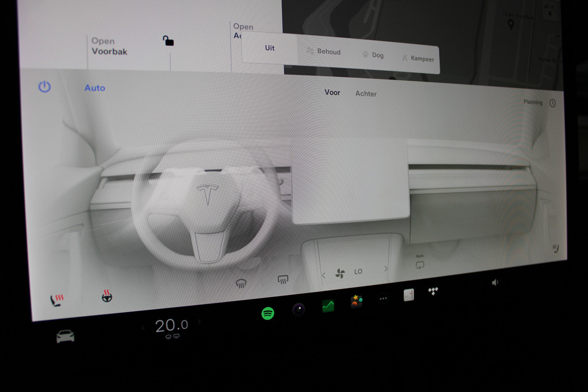Raise temperature with chevron right of 20.0
The height and width of the screenshot is (392, 588).
pyautogui.click(x=199, y=321)
